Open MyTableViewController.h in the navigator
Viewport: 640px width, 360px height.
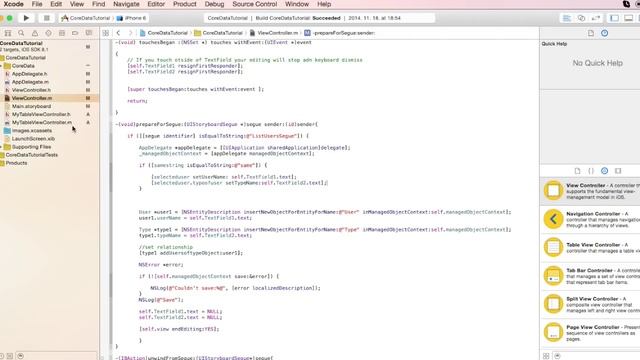(x=41, y=114)
